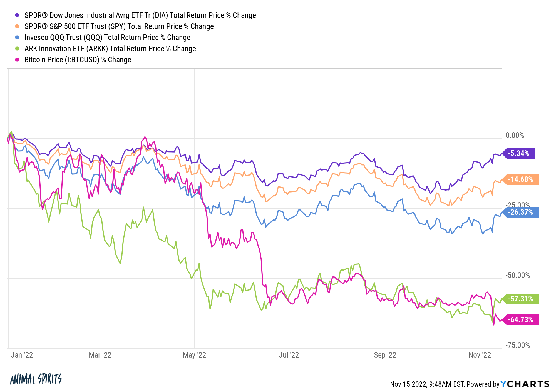Click the Animal Spirits logo
Screen dimensions: 556x392
tap(36, 379)
